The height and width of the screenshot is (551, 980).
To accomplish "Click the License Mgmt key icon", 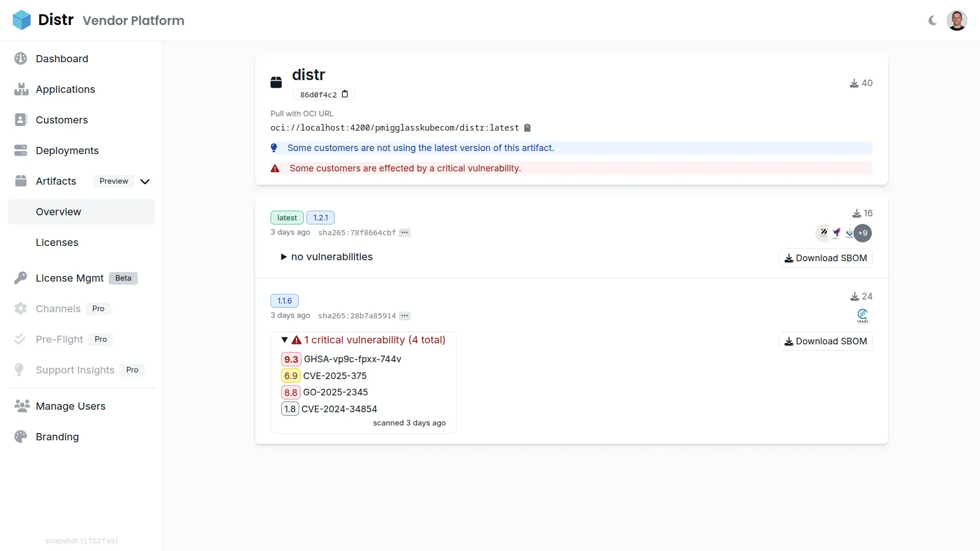I will coord(20,278).
